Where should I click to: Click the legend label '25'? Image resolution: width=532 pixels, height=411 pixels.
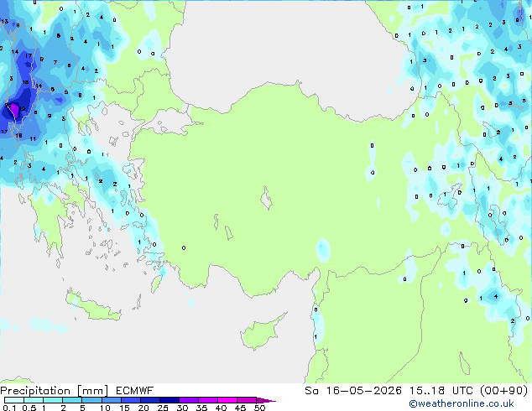click(163, 408)
